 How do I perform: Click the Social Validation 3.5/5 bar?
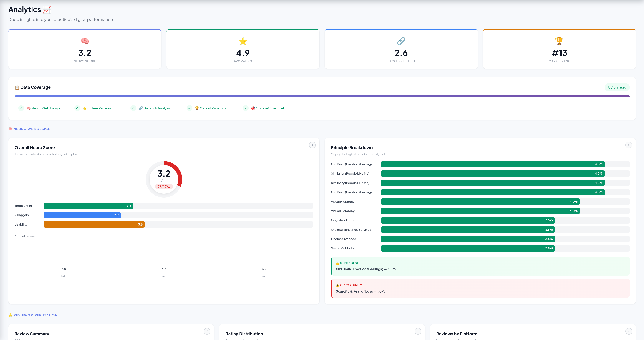click(468, 248)
